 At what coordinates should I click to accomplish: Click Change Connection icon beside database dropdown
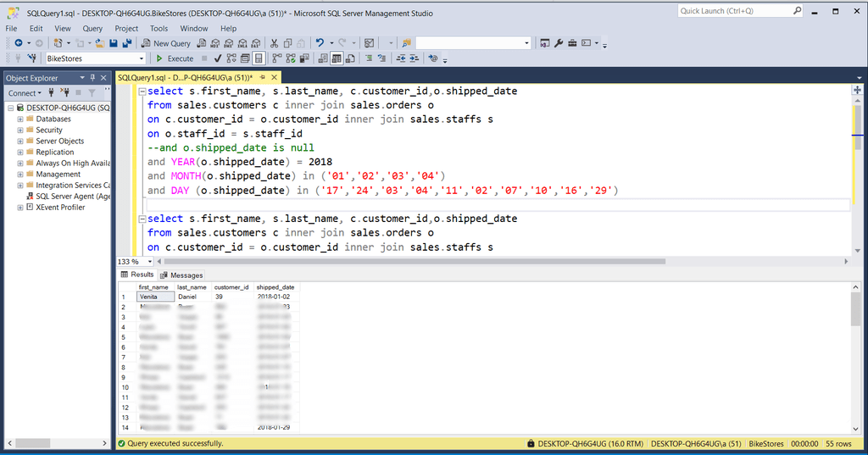[x=33, y=58]
